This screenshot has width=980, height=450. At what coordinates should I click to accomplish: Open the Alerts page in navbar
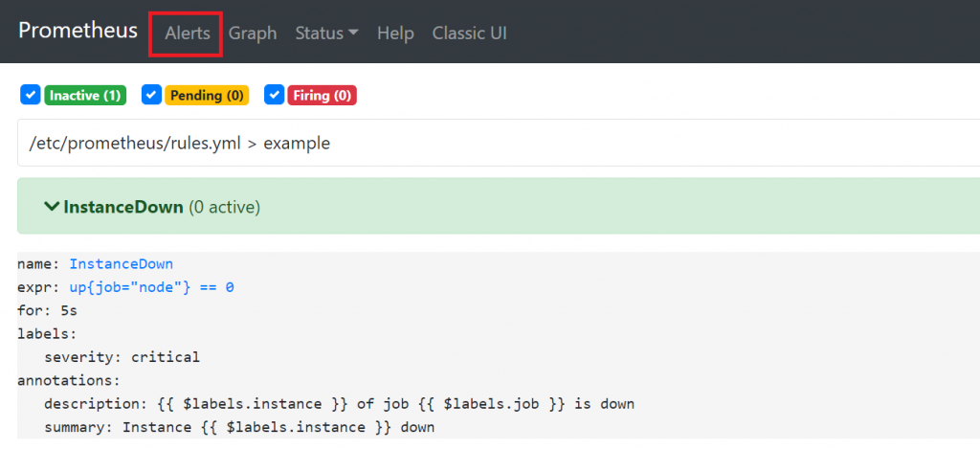click(x=188, y=33)
